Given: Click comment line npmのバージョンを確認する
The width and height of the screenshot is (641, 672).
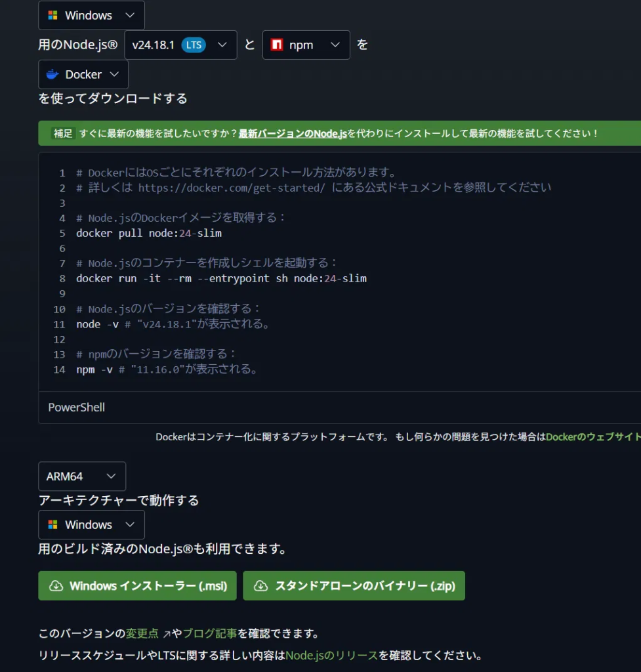Looking at the screenshot, I should (x=156, y=354).
